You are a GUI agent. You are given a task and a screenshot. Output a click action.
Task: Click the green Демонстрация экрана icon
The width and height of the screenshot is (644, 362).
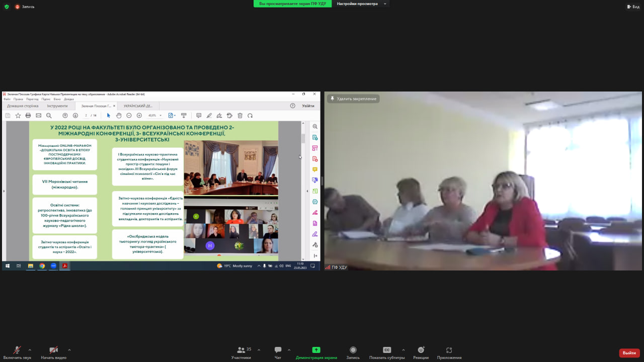[316, 350]
